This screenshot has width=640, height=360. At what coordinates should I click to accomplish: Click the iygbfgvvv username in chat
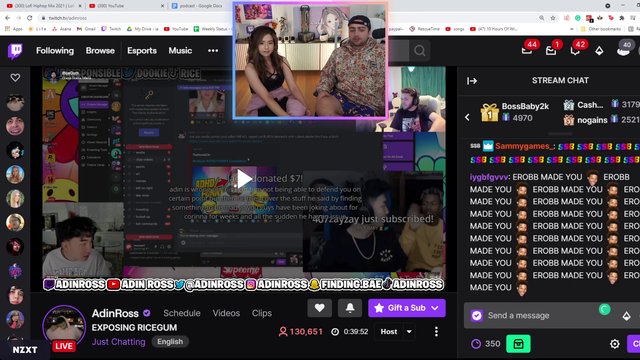pos(489,177)
